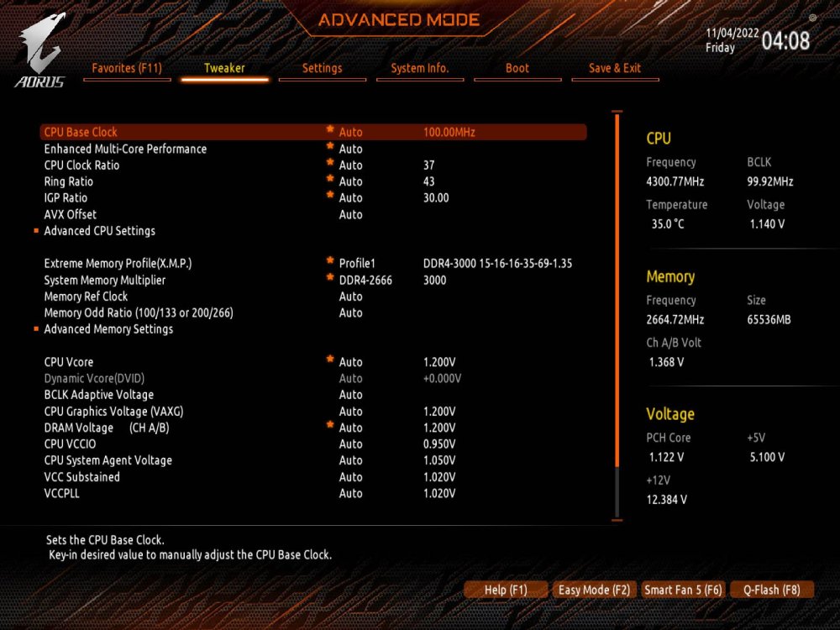Image resolution: width=840 pixels, height=630 pixels.
Task: Open the Save & Exit tab
Action: 615,69
